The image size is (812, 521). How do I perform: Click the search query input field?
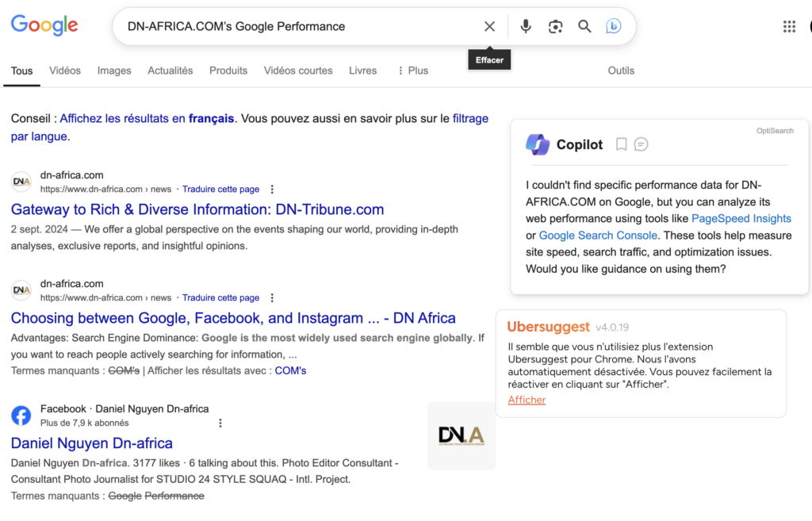[301, 26]
